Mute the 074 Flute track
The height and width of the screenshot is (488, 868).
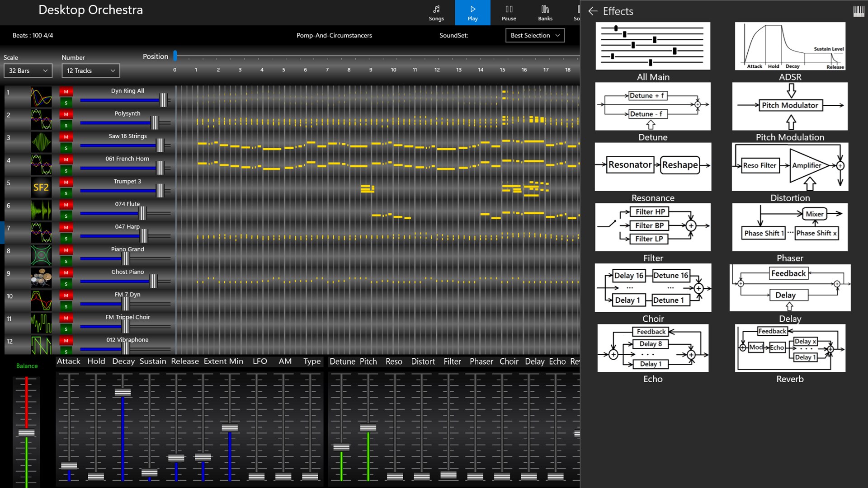click(66, 204)
